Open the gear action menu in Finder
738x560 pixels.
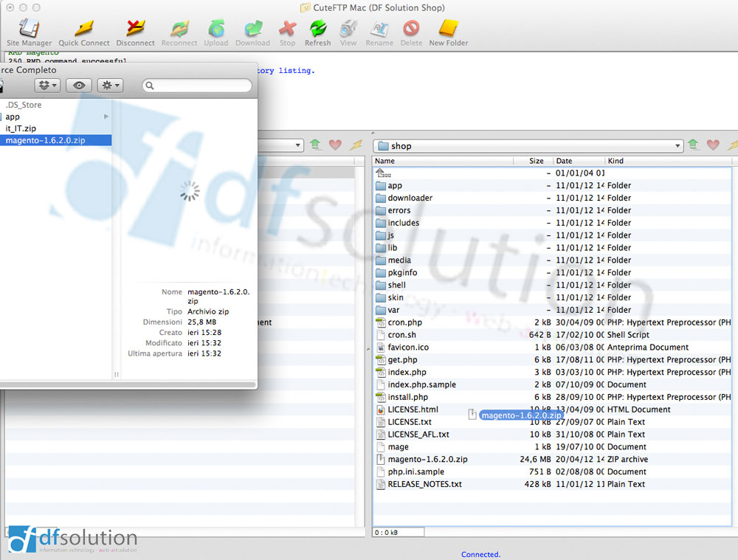(x=110, y=85)
